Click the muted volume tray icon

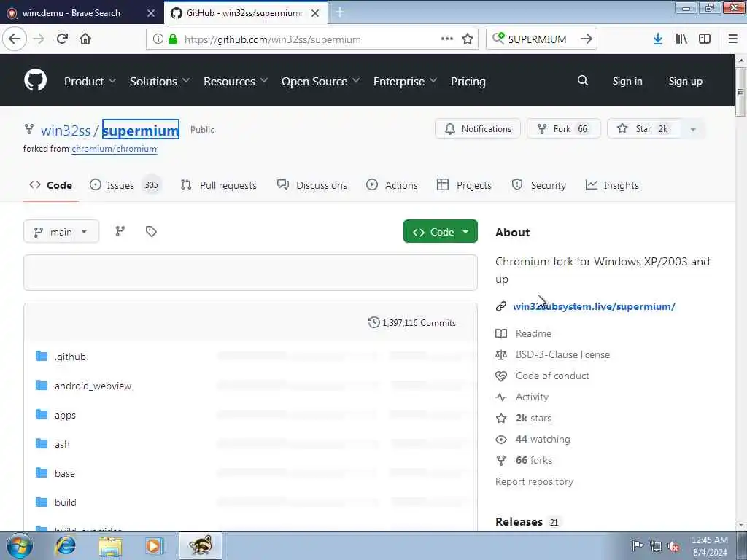pyautogui.click(x=673, y=547)
